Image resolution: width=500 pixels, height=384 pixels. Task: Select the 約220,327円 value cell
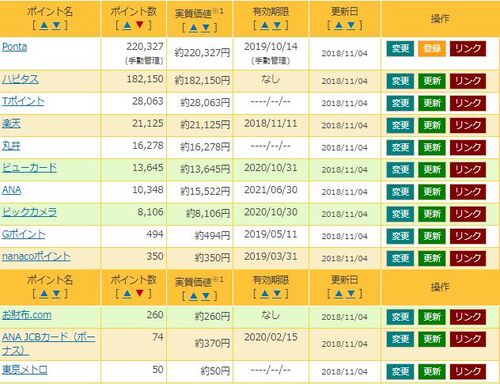[202, 53]
